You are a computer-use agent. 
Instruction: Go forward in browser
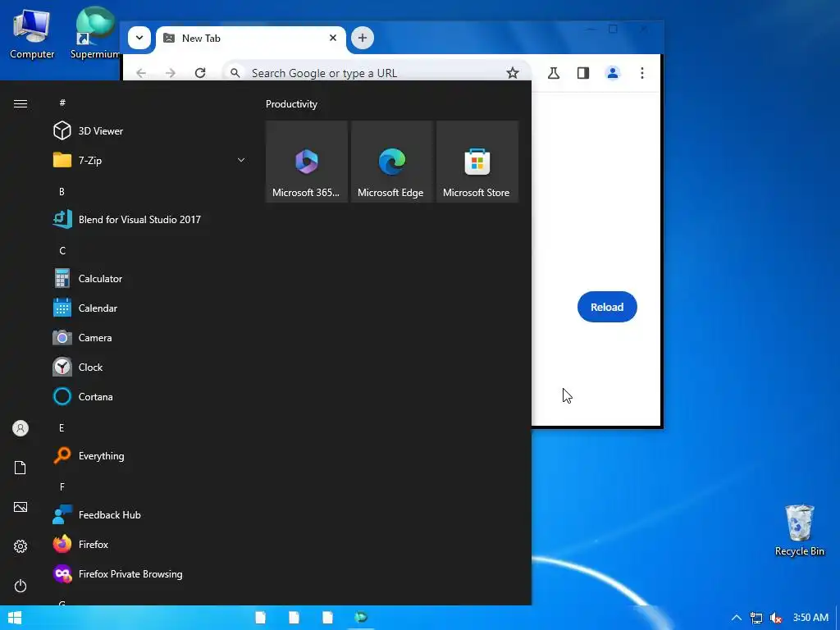pos(171,73)
